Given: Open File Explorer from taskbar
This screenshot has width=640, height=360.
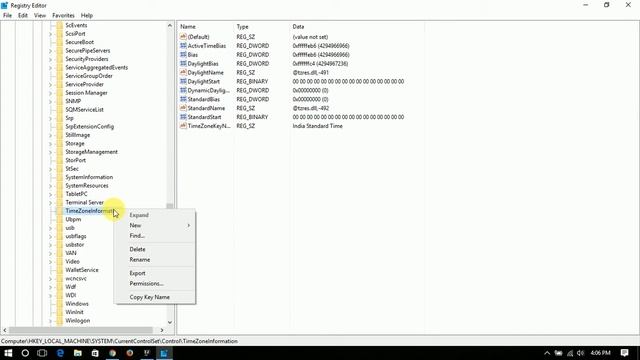Looking at the screenshot, I should [78, 353].
